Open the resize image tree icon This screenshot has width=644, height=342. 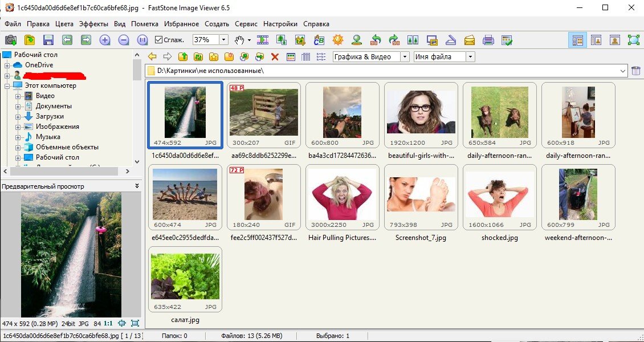[x=282, y=40]
